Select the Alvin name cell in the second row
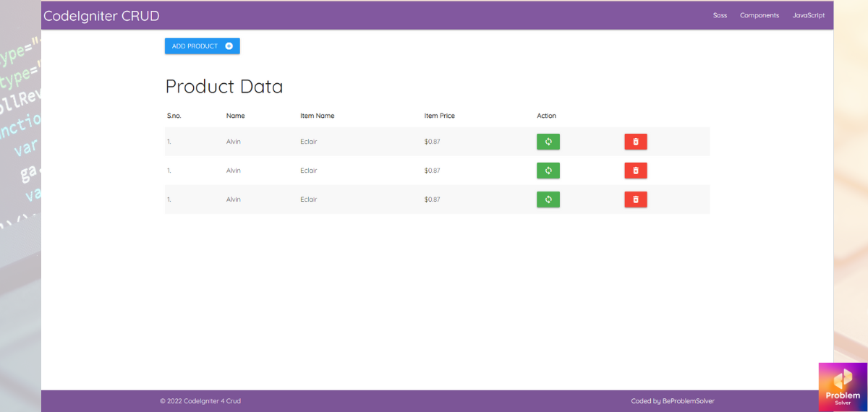This screenshot has height=412, width=868. coord(234,171)
